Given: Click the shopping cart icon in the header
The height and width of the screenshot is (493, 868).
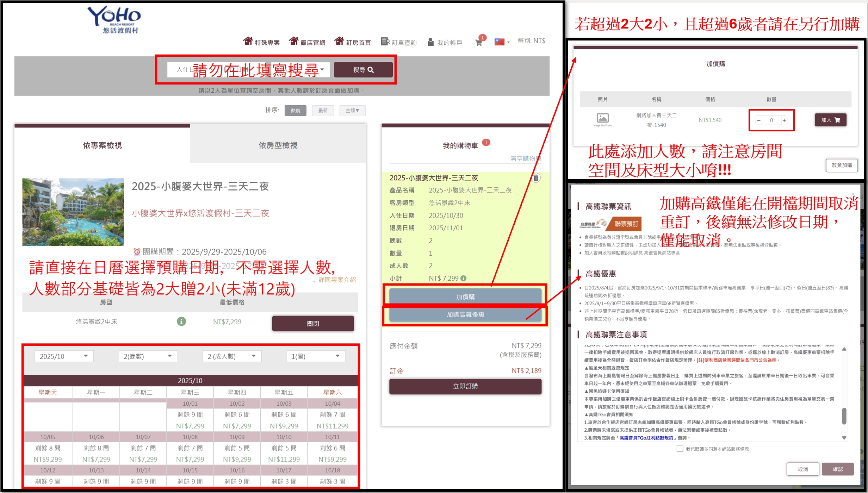Looking at the screenshot, I should (x=478, y=43).
